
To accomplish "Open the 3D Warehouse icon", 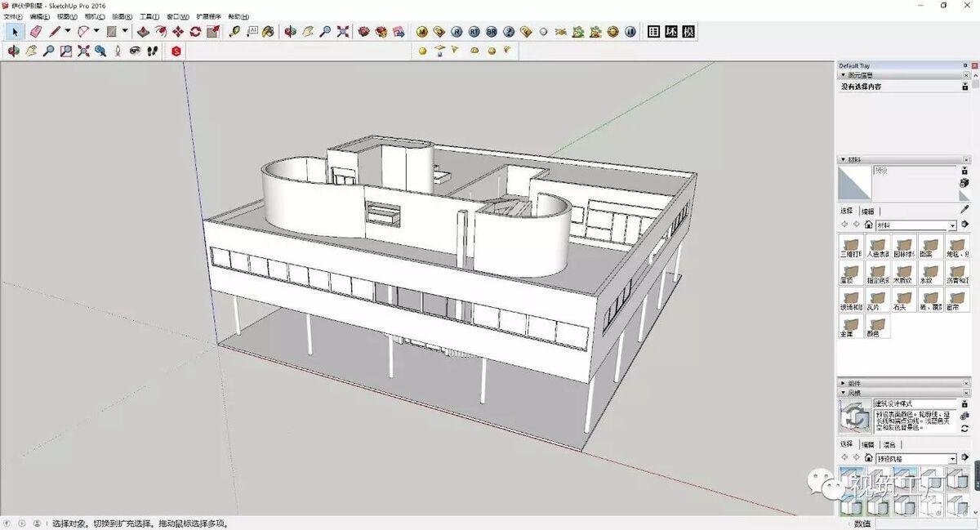I will tap(364, 32).
